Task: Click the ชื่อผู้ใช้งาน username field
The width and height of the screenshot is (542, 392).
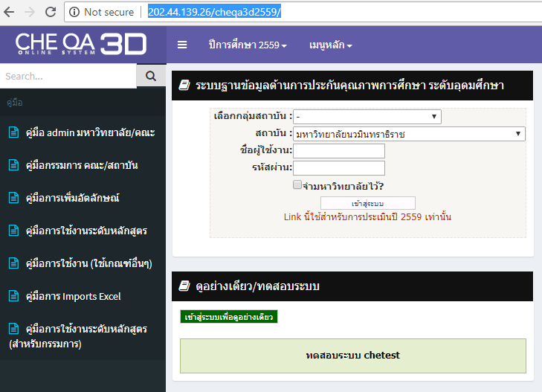Action: point(338,151)
